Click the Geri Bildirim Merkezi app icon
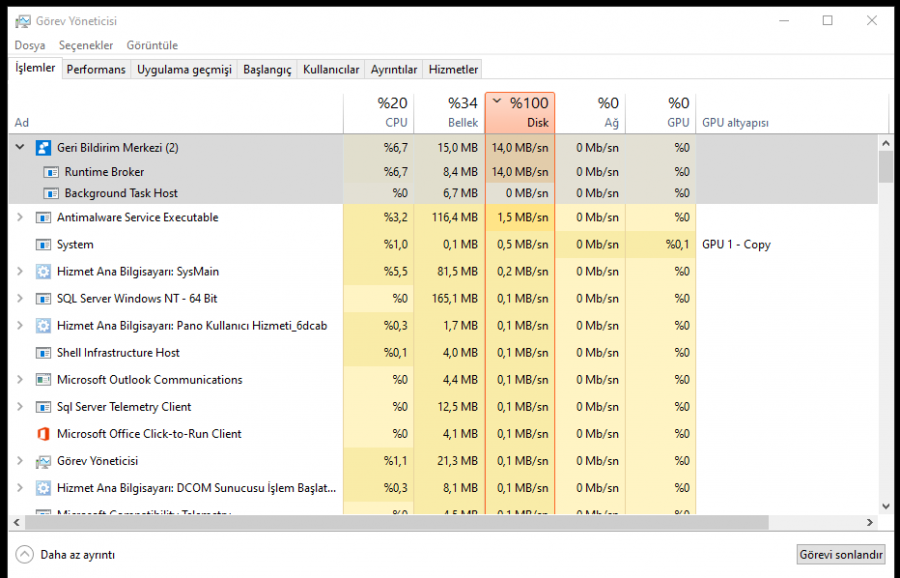 click(43, 148)
